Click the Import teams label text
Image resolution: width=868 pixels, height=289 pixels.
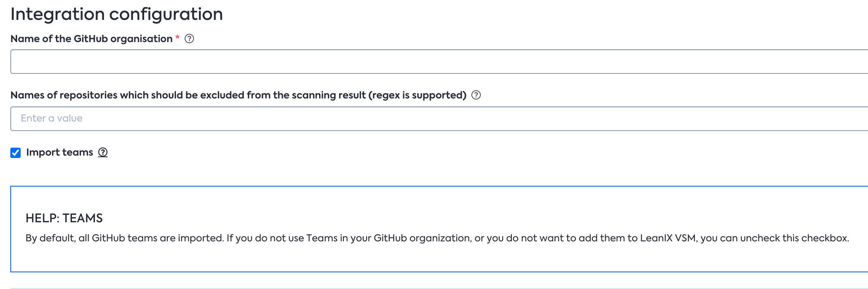(60, 152)
